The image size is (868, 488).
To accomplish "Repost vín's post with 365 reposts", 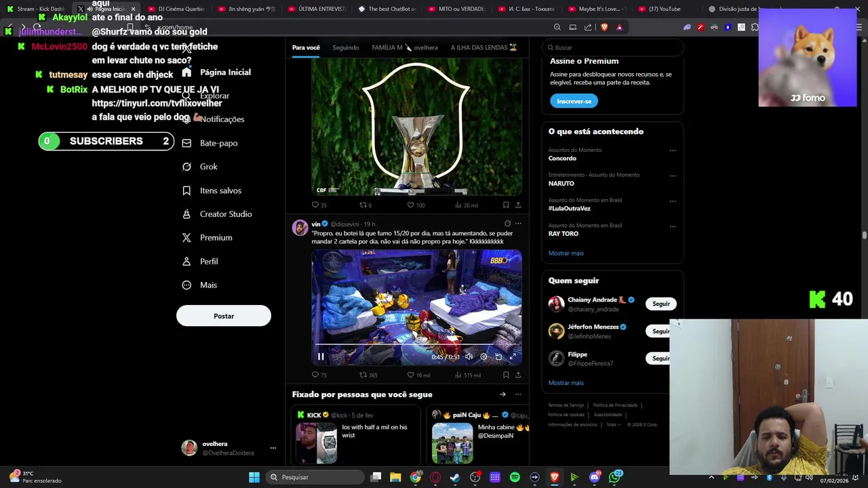I will tap(368, 375).
